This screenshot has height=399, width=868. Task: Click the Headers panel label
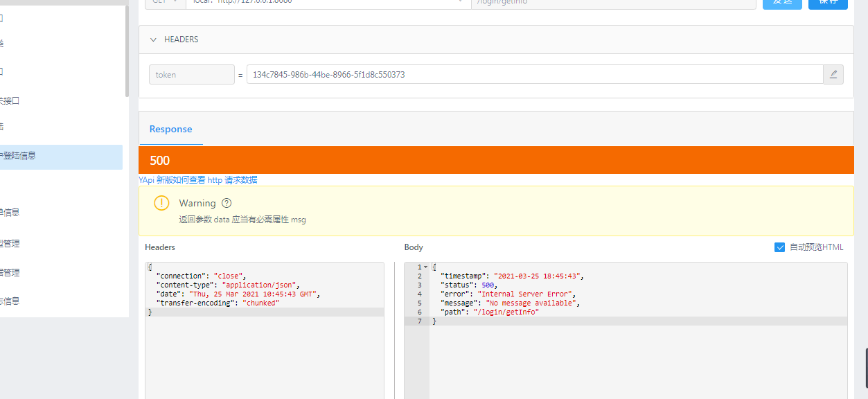coord(160,247)
